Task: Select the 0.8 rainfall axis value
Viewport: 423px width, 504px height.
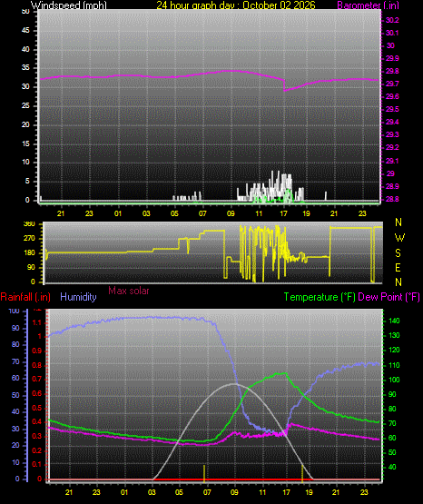Action: [37, 365]
